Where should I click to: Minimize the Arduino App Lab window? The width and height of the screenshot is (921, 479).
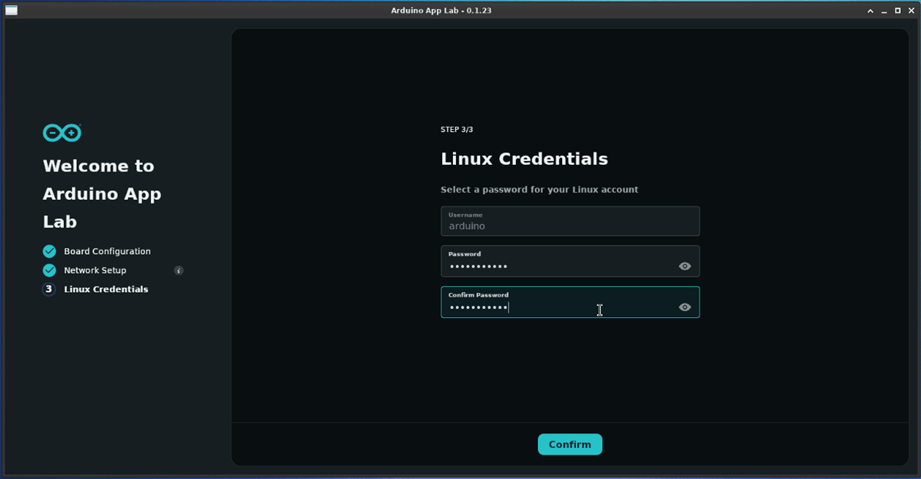(x=884, y=10)
